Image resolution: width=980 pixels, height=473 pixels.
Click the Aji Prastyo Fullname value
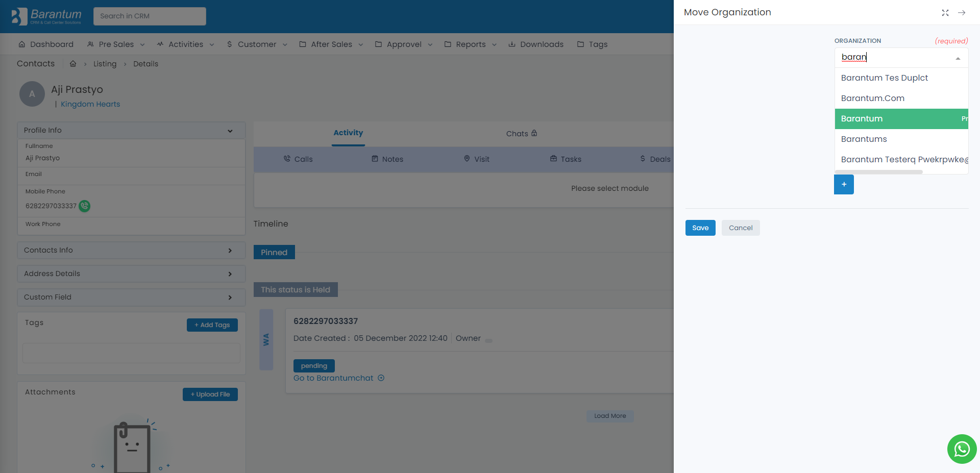coord(42,158)
